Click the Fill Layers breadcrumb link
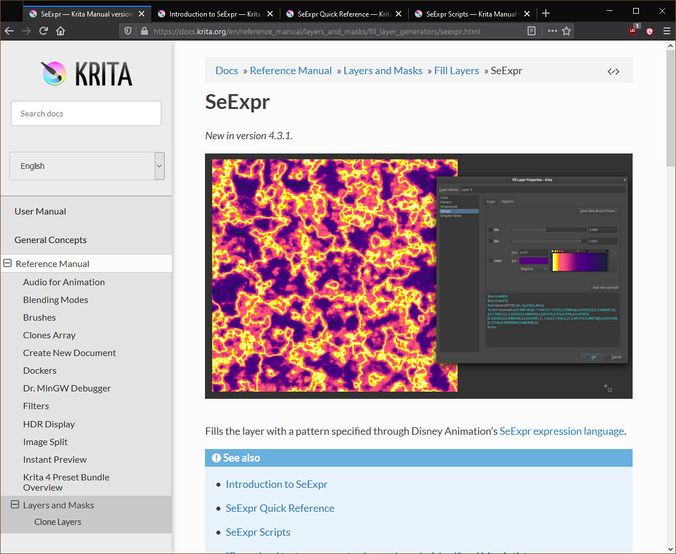The width and height of the screenshot is (676, 554). [456, 71]
